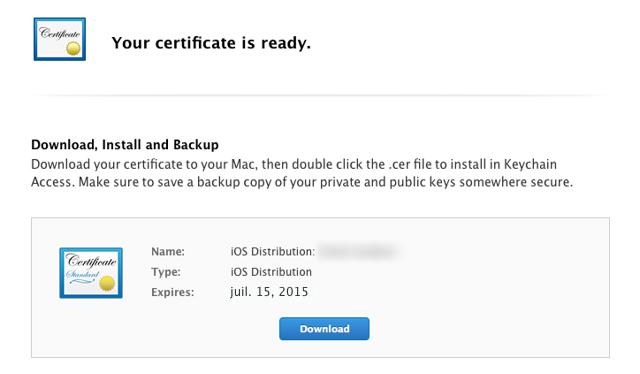Select the 'iOS Distribution' type value
The width and height of the screenshot is (640, 374).
[271, 272]
